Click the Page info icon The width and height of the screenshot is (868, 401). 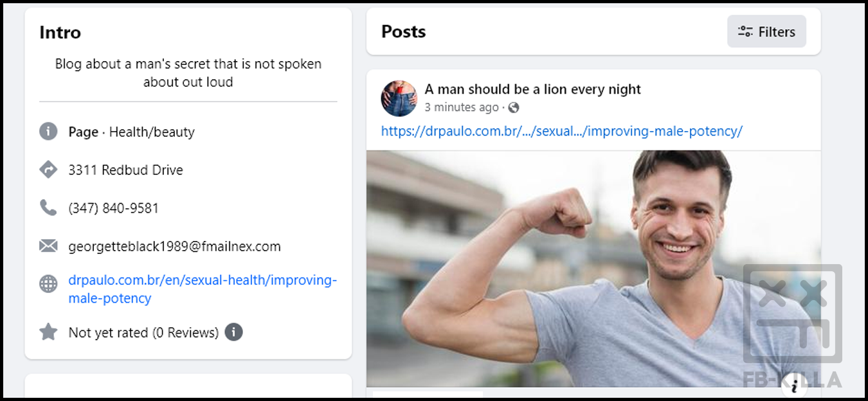[x=48, y=132]
